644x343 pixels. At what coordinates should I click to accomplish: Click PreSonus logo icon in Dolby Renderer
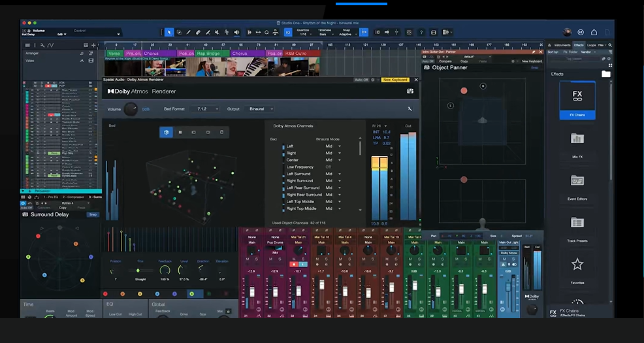pyautogui.click(x=410, y=91)
